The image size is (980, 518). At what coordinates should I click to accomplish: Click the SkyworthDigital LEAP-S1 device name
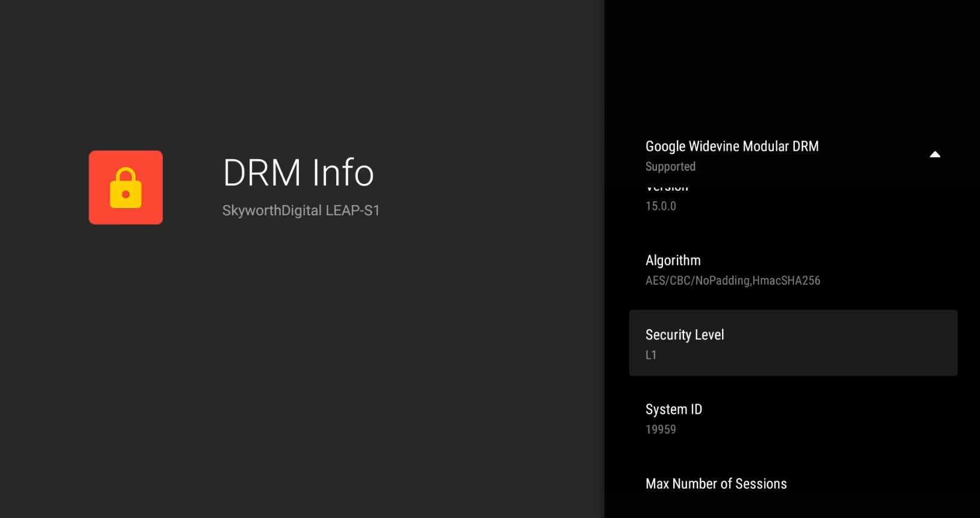click(301, 210)
